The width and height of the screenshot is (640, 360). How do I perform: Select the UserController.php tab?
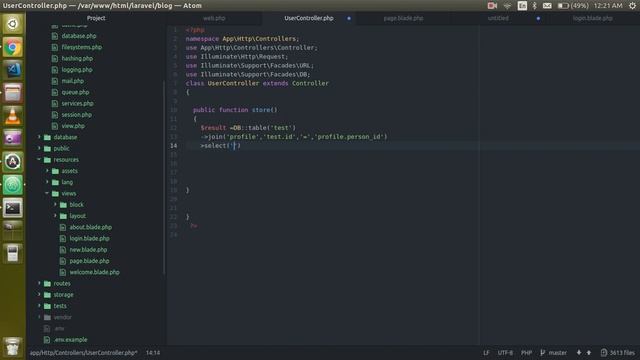(309, 18)
